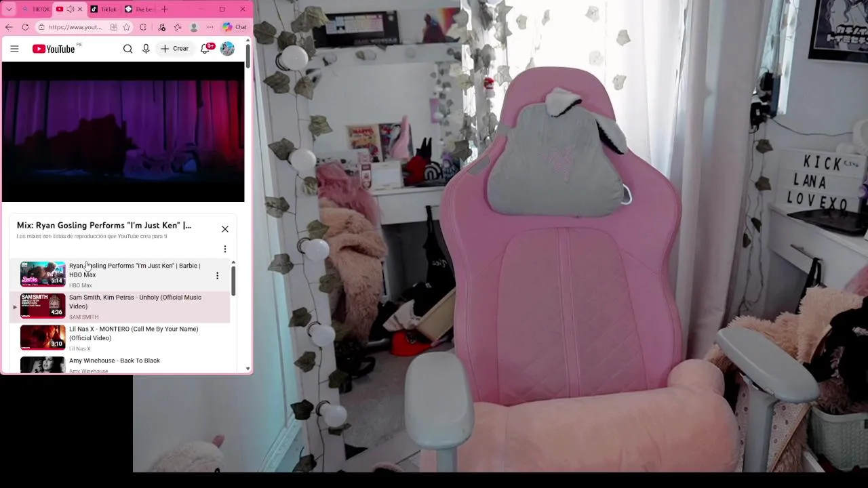Screen dimensions: 868x488
Task: Open the Mix playlist options three-dot menu
Action: [225, 249]
